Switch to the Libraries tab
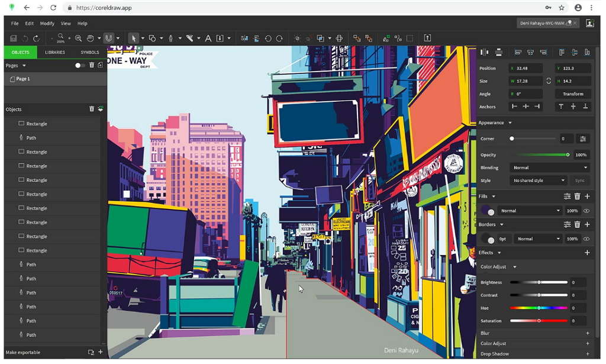 [55, 53]
